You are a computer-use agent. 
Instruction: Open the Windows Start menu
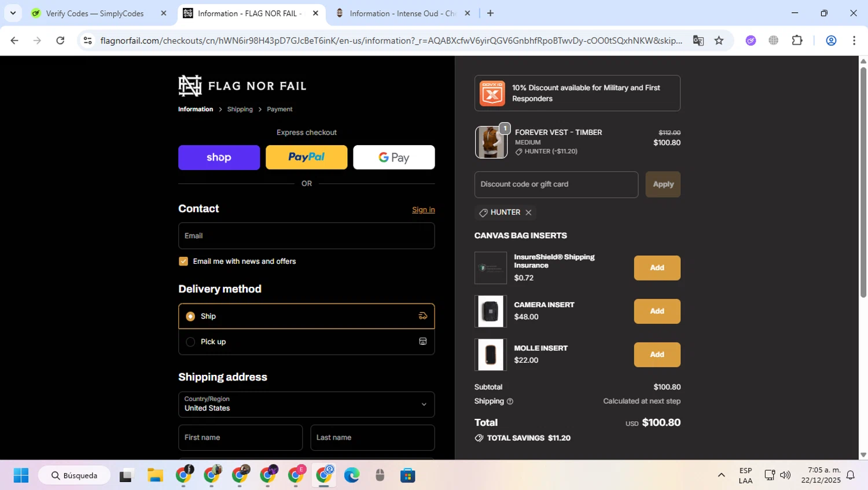coord(21,476)
